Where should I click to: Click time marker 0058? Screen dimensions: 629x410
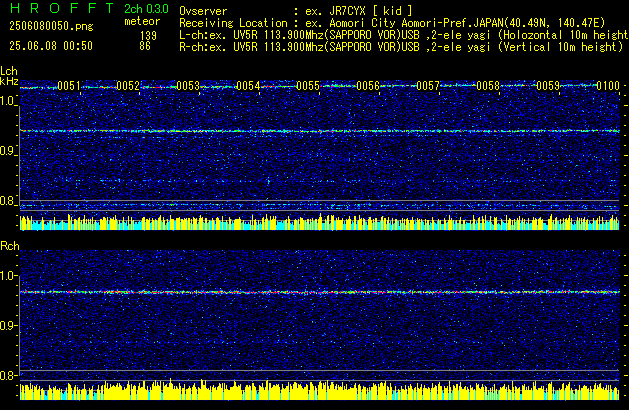(488, 86)
